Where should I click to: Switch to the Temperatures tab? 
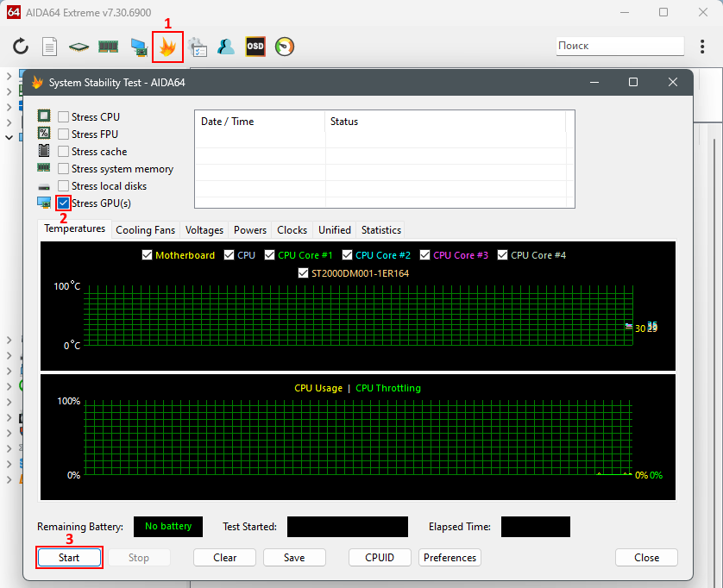pyautogui.click(x=75, y=228)
